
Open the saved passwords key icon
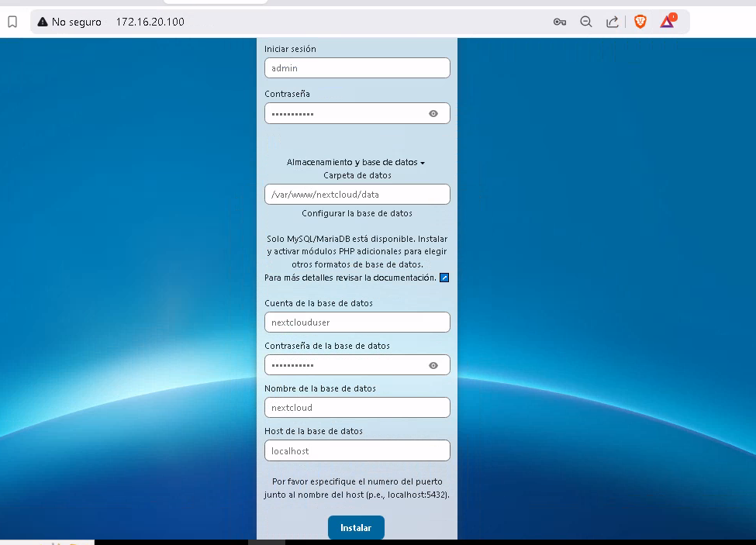[x=559, y=22]
